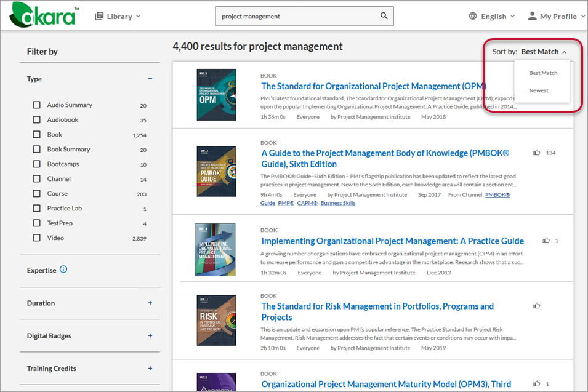Open The Standard for Organizational Project Management title
This screenshot has height=392, width=588.
click(373, 86)
